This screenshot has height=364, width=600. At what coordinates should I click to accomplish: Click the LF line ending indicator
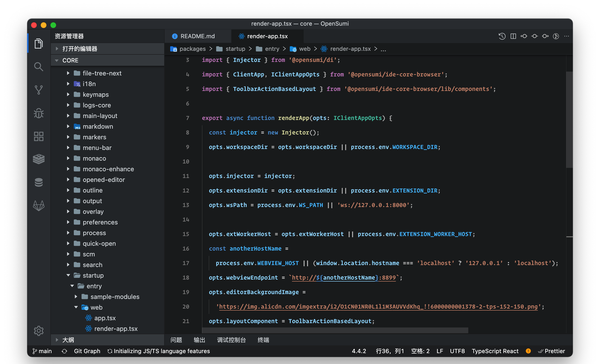pyautogui.click(x=439, y=351)
